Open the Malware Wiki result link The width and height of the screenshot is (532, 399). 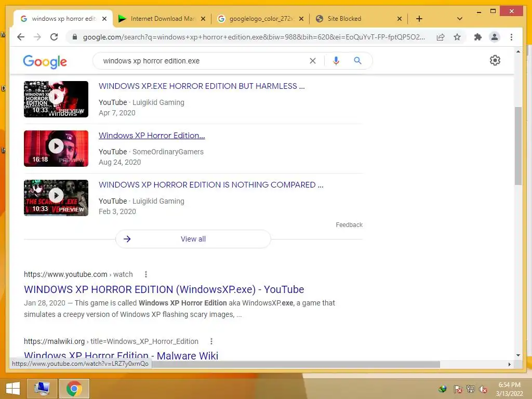point(121,355)
